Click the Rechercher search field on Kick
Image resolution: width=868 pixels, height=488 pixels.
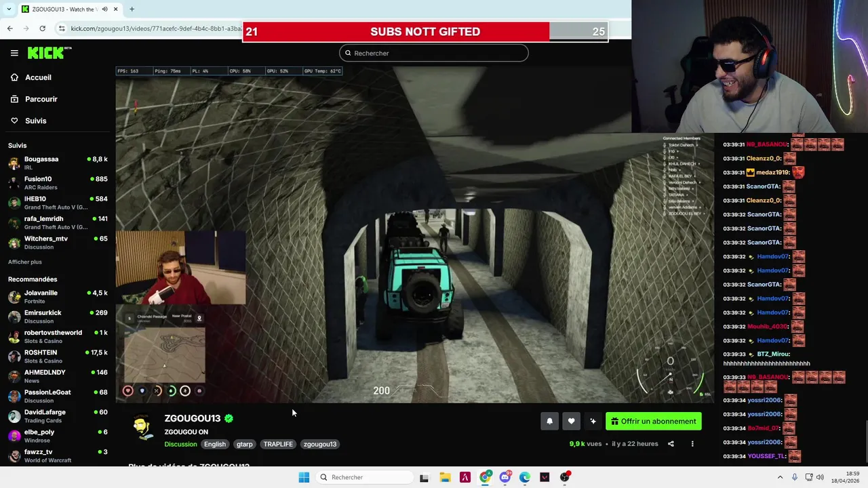434,53
